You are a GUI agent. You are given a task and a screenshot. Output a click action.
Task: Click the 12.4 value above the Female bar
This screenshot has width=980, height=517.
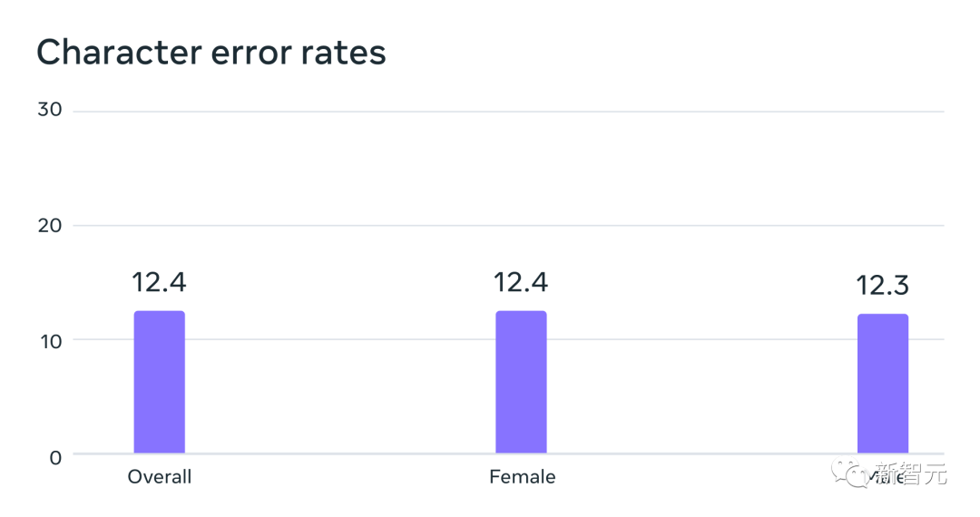point(521,282)
